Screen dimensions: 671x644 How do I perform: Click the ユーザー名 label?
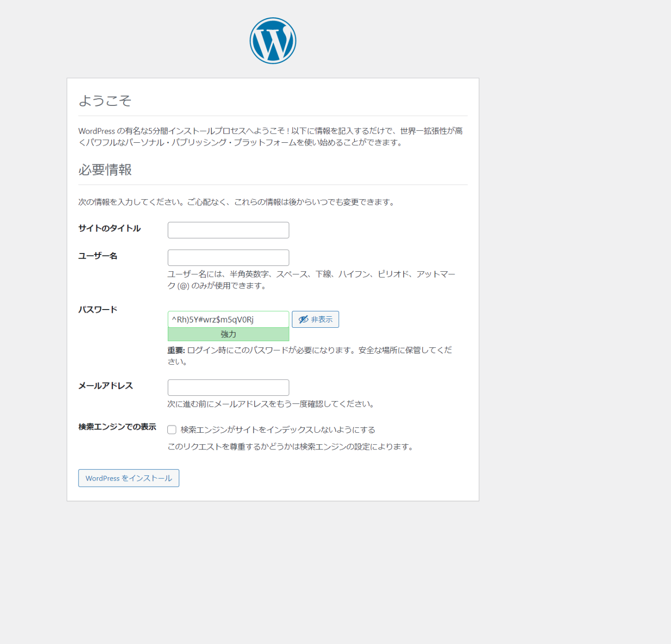(98, 256)
